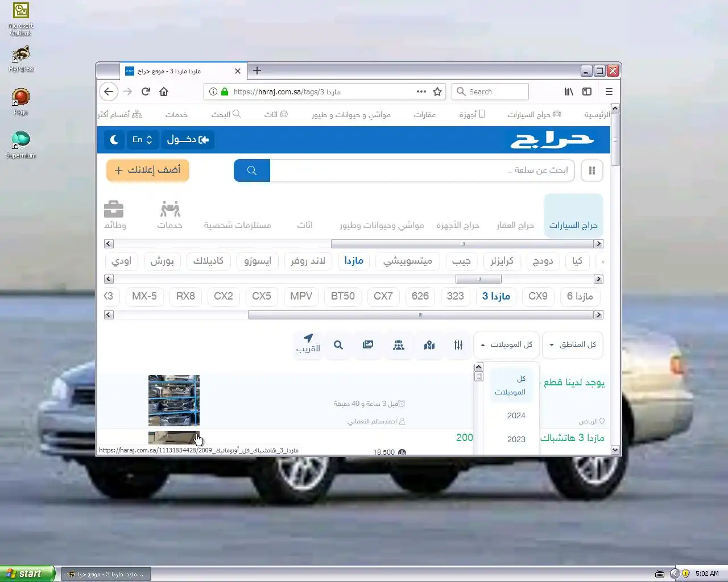Select the خدمات services category icon
Viewport: 728px width, 582px height.
(170, 215)
